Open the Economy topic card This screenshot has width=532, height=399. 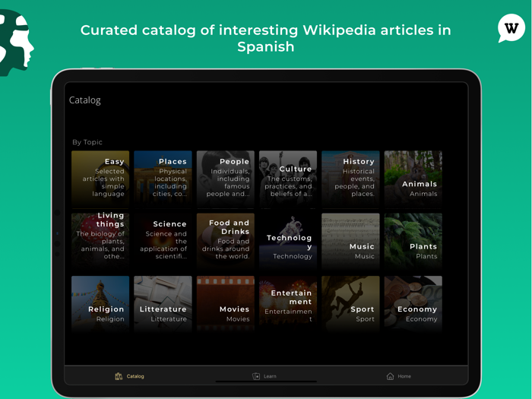pyautogui.click(x=413, y=304)
